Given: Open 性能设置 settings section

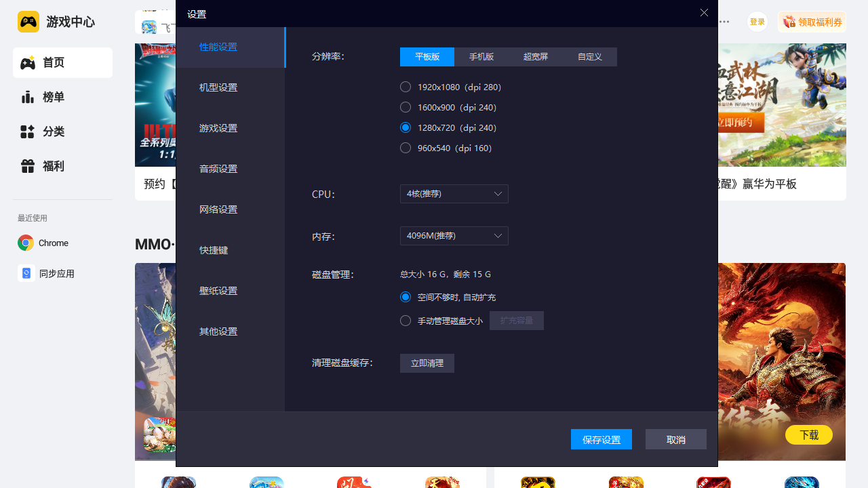Looking at the screenshot, I should (231, 47).
